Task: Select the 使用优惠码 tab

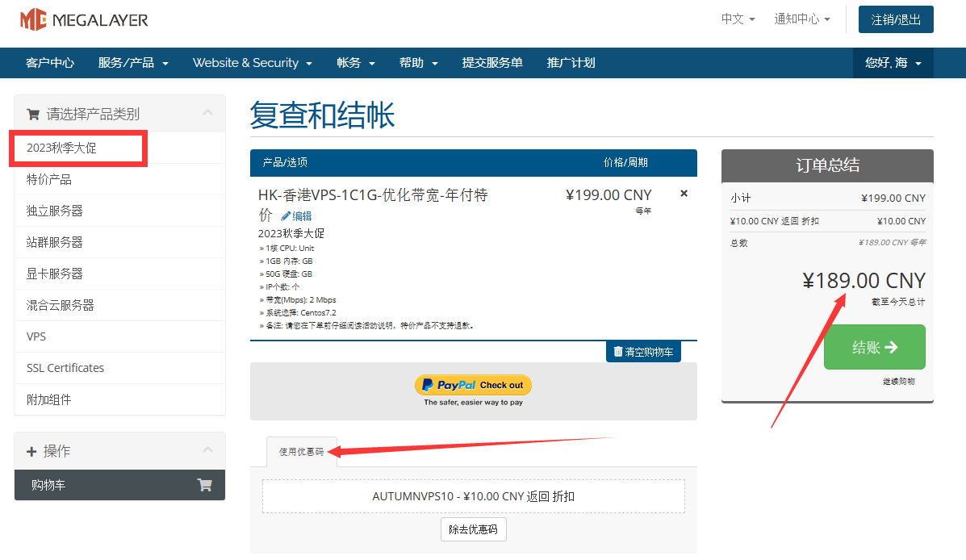Action: tap(301, 452)
